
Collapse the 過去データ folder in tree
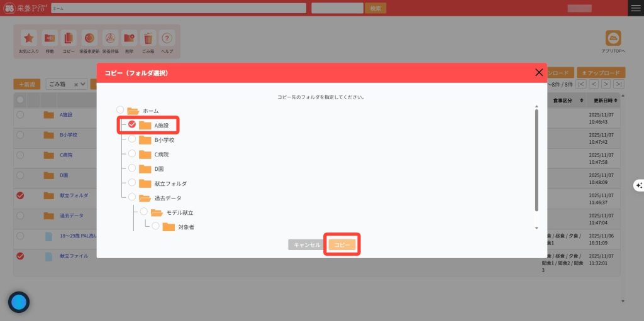tap(145, 198)
